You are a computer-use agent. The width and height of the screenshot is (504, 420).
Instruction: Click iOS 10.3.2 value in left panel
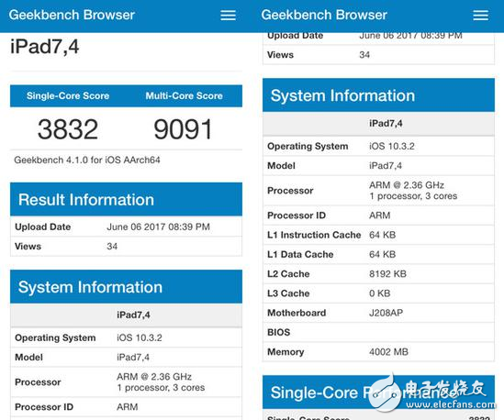[140, 337]
